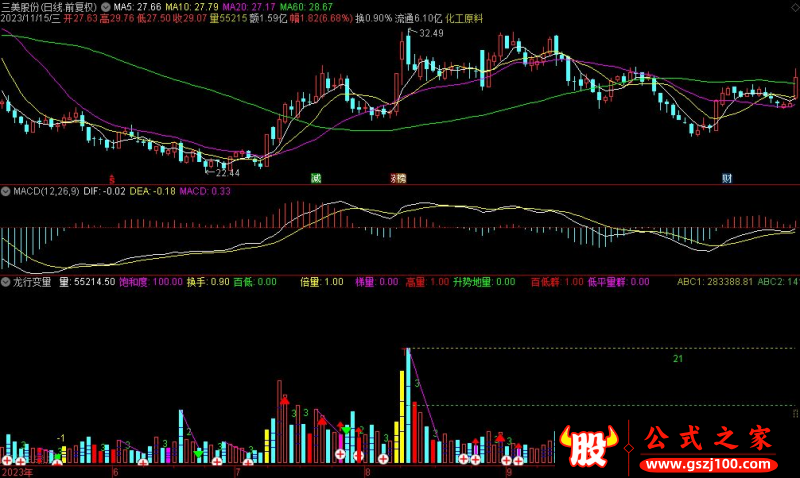
Task: Click the MA10: 27.79 value
Action: tap(192, 7)
